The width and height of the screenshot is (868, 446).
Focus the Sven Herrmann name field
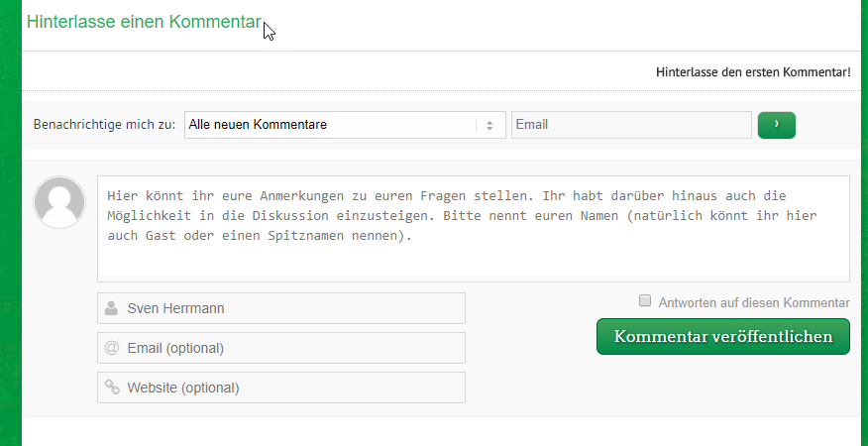[281, 308]
